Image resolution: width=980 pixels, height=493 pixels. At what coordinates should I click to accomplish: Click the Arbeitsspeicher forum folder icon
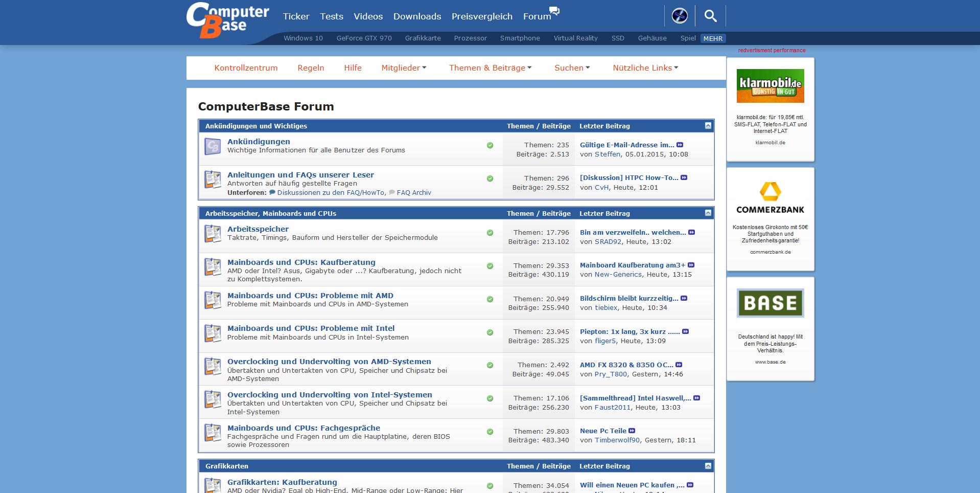tap(213, 234)
